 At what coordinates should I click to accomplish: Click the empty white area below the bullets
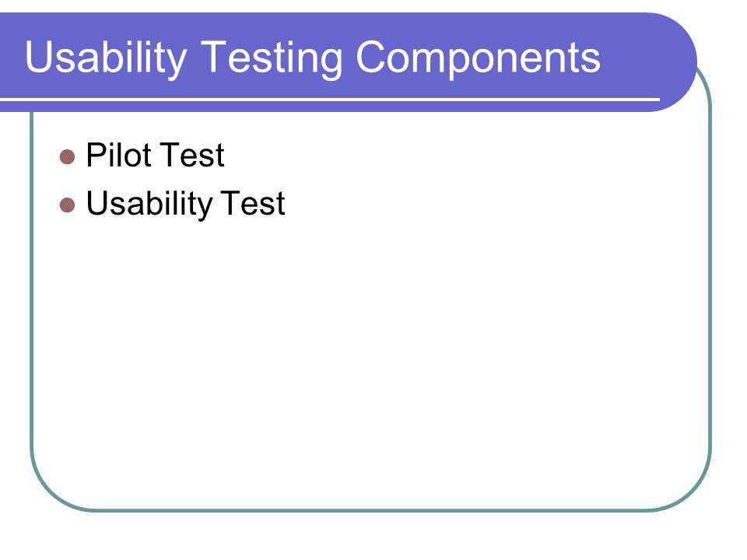pyautogui.click(x=372, y=362)
